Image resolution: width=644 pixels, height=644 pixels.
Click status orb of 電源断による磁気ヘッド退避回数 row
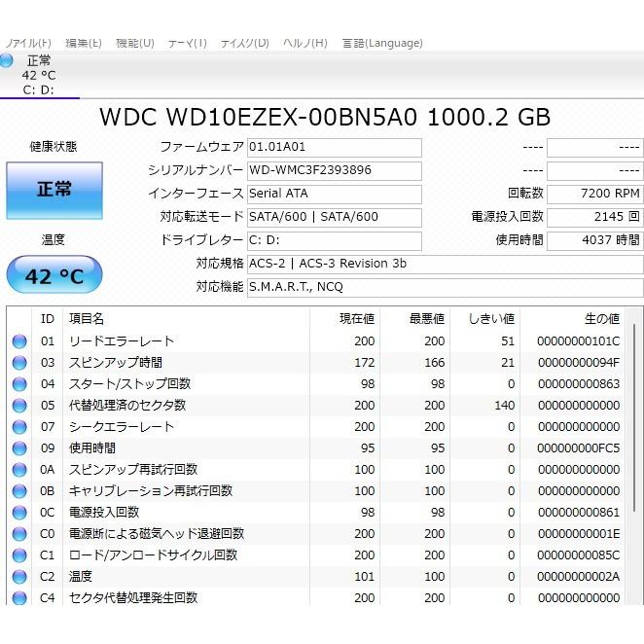point(19,534)
